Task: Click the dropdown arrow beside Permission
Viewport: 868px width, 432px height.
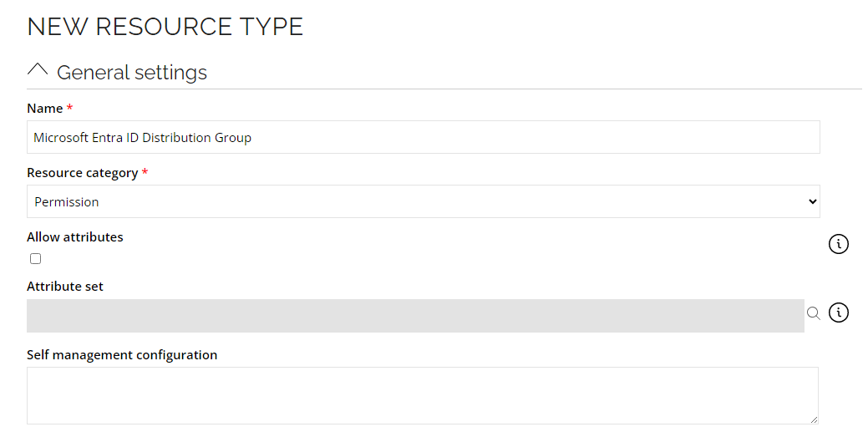Action: 812,201
